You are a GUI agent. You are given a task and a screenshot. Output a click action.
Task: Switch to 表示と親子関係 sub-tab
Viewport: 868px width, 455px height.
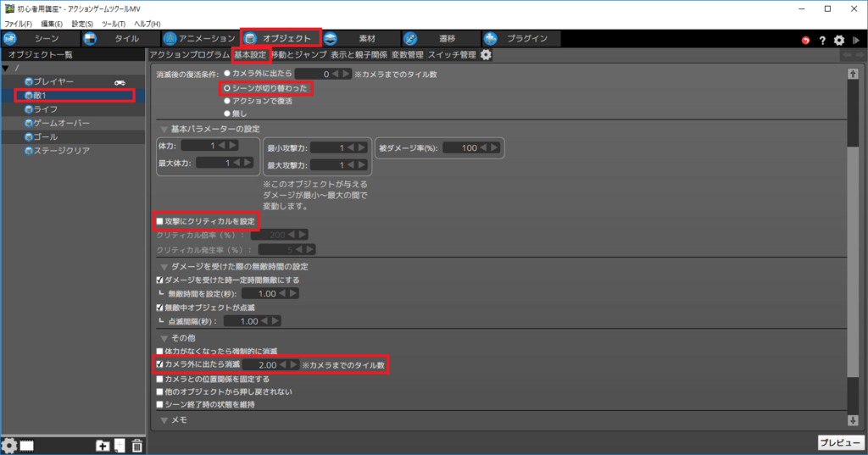(359, 55)
